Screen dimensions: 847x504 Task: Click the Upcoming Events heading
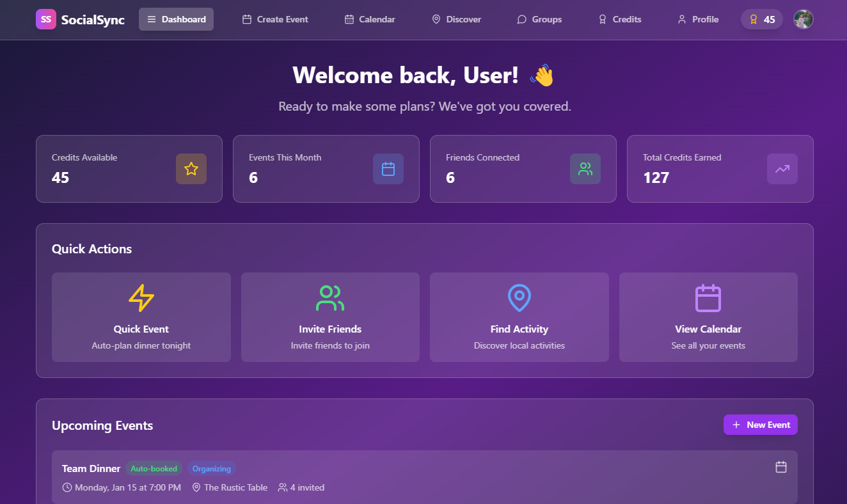pyautogui.click(x=102, y=426)
